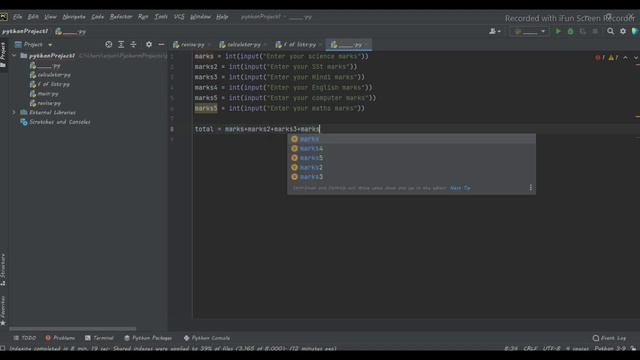Open Python Console tool window

[207, 338]
